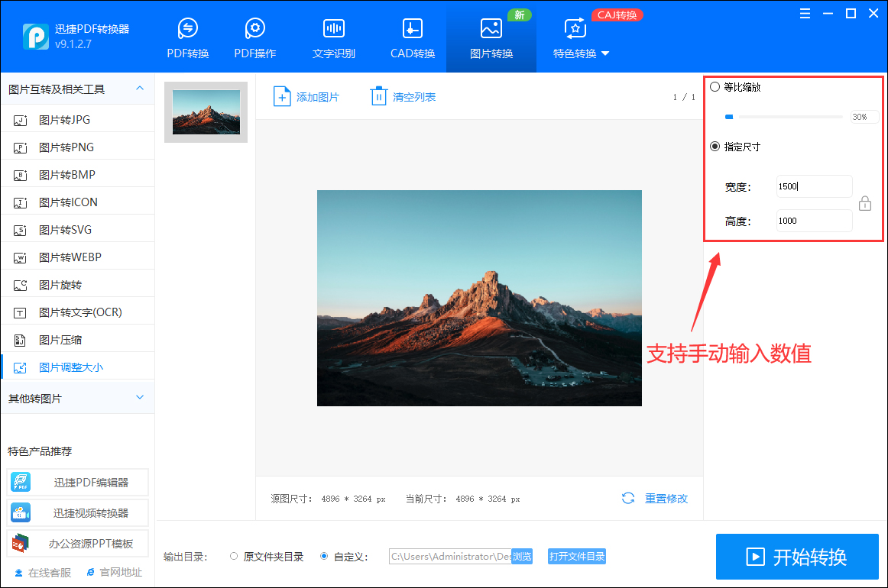
Task: Click the 开始转换 button
Action: [796, 557]
